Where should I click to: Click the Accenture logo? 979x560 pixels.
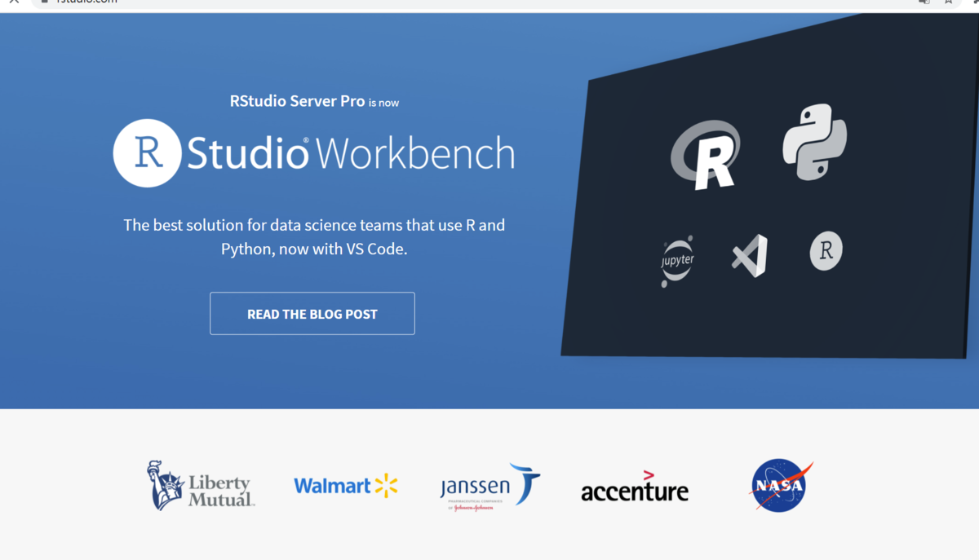(635, 487)
